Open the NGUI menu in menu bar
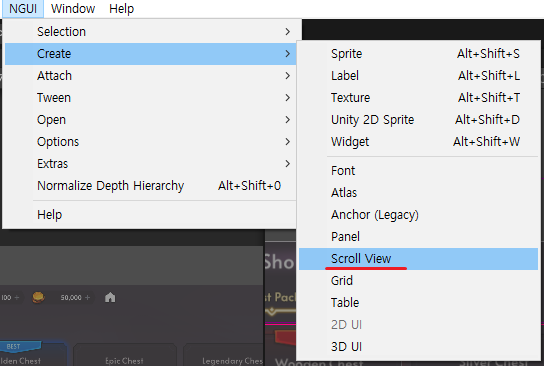The image size is (544, 366). [23, 9]
